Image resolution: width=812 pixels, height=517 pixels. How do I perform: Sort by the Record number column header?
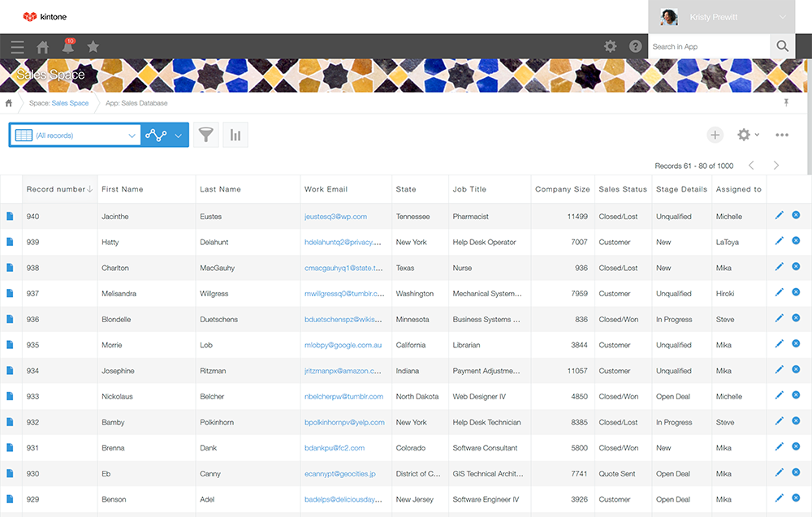tap(58, 189)
